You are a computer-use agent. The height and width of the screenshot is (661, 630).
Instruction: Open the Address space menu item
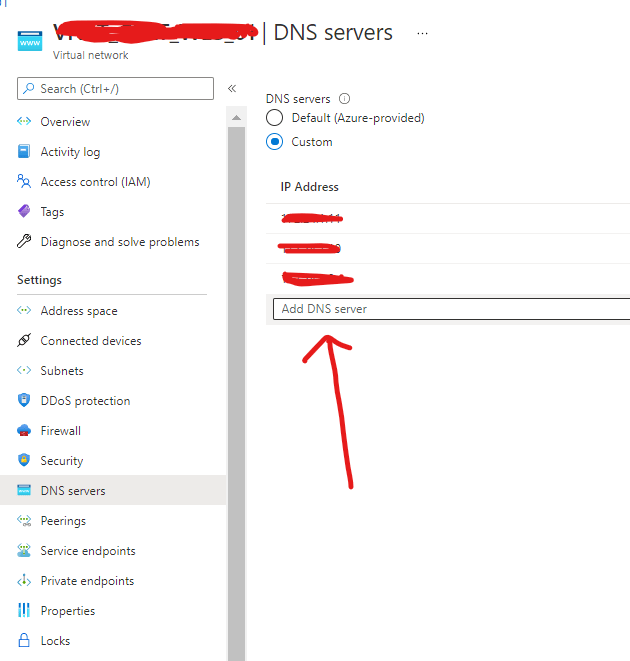(x=79, y=311)
